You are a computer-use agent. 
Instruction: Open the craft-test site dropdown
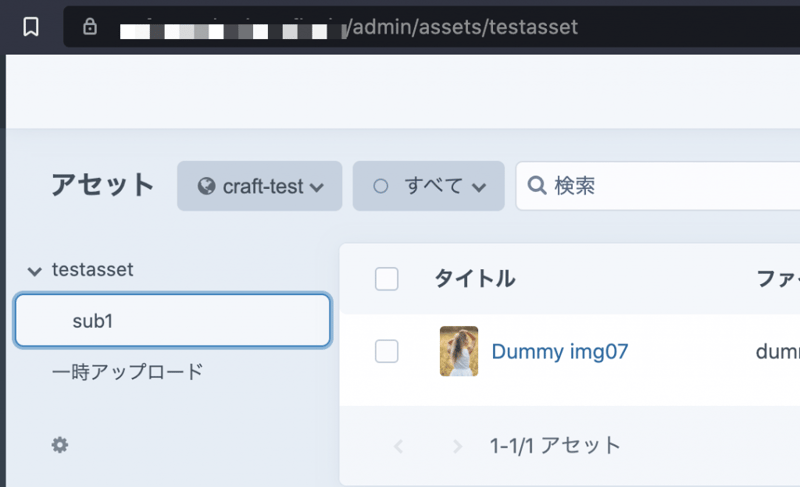pyautogui.click(x=260, y=186)
